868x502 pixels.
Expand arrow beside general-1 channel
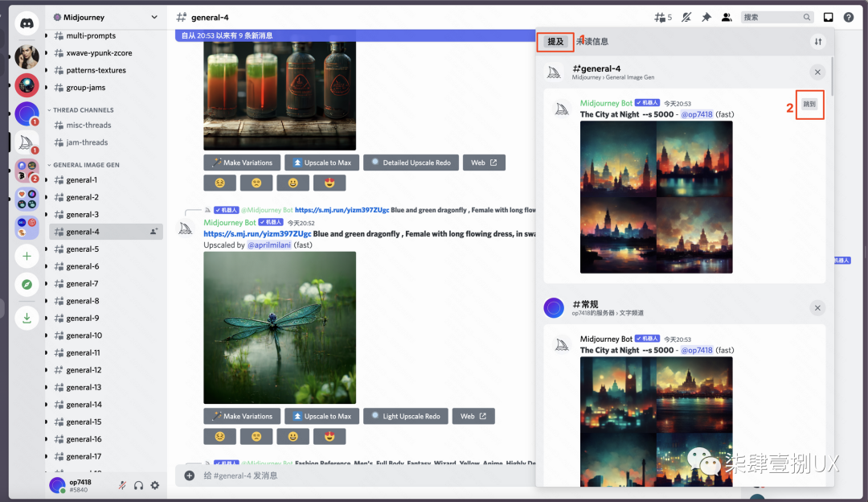(47, 180)
